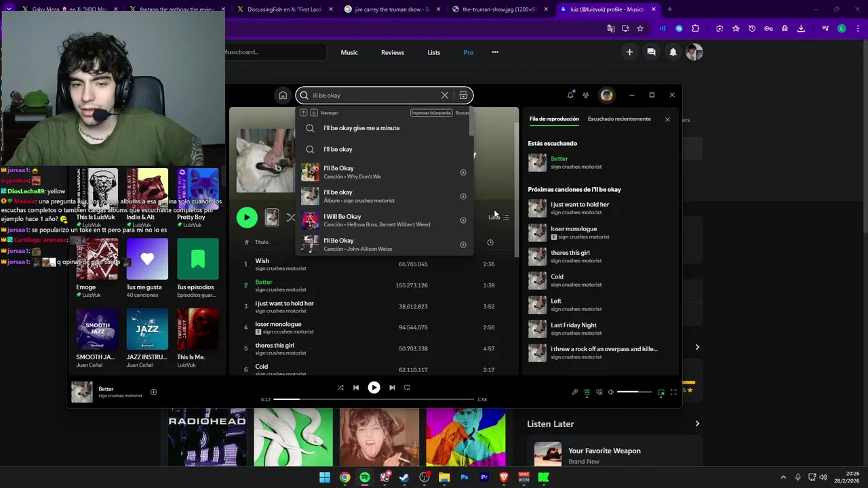The image size is (868, 488).
Task: Add Why Don't We's I'll Be Okay to library
Action: point(463,172)
